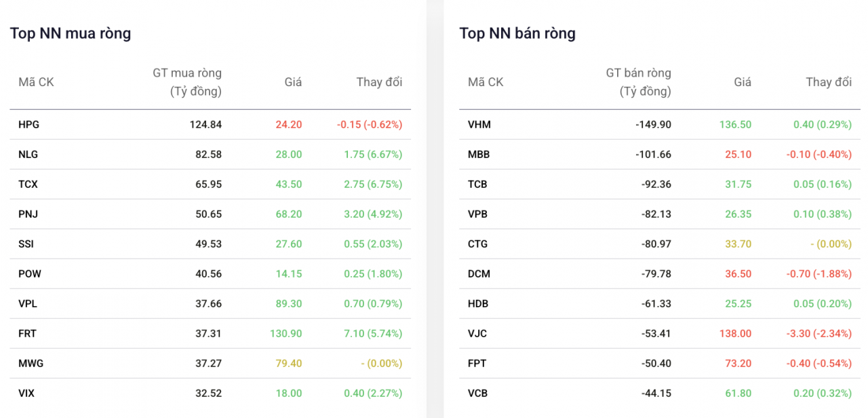Click 'Mã CK' header in net-sell table
The image size is (868, 418).
point(486,82)
